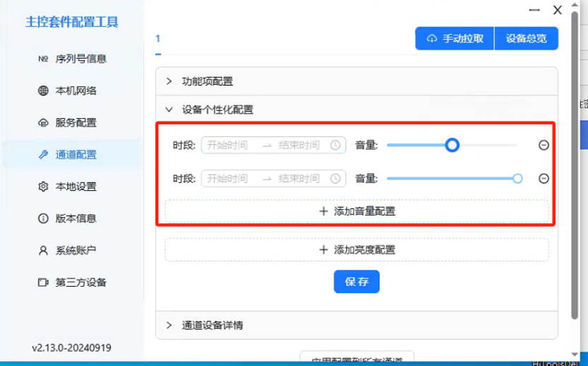
Task: Click the gear icon beside 本地设置
Action: pyautogui.click(x=42, y=187)
